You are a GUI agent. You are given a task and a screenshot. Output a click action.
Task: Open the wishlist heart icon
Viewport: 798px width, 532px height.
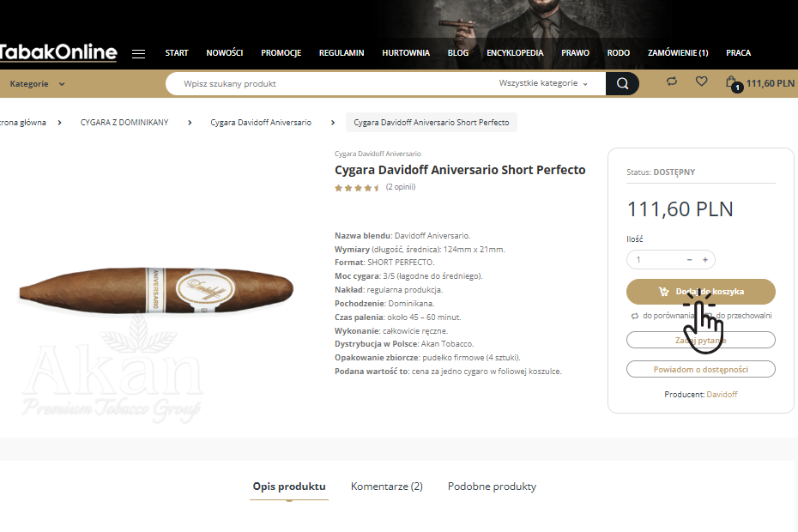(701, 82)
